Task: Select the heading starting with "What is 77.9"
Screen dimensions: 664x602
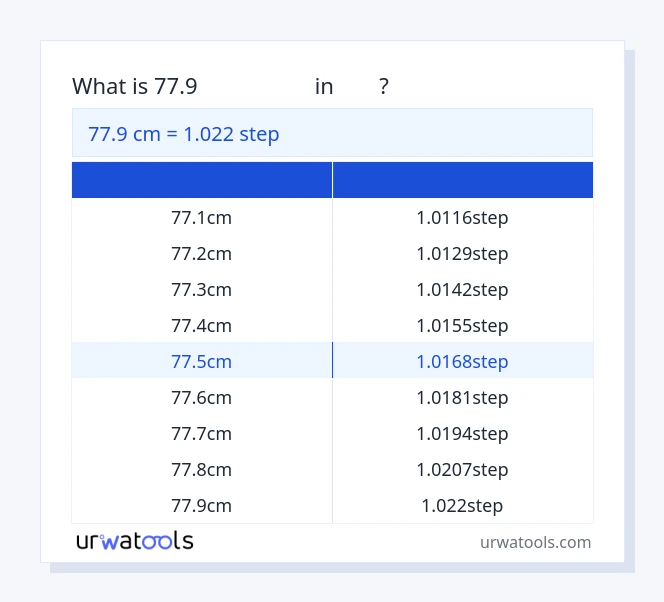Action: coord(230,87)
